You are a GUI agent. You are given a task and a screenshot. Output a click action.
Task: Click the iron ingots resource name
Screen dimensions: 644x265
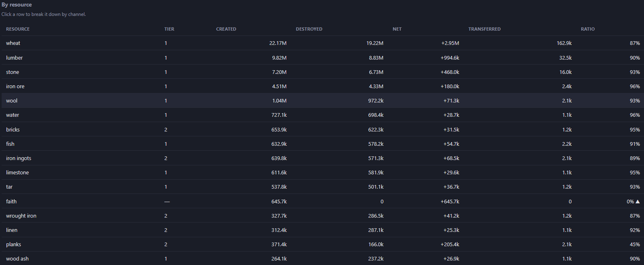(18, 158)
